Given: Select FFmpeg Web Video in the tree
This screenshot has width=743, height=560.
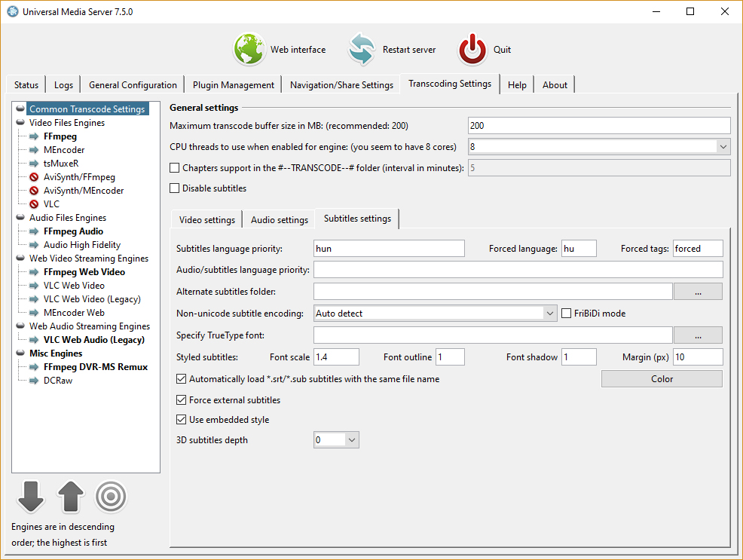Looking at the screenshot, I should tap(84, 272).
